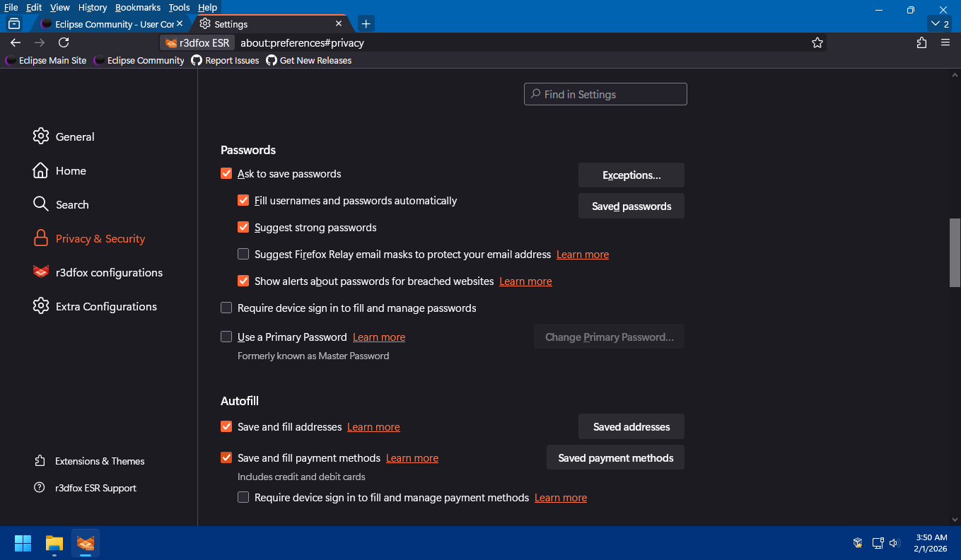Disable Ask to save passwords
This screenshot has height=560, width=961.
coord(226,174)
